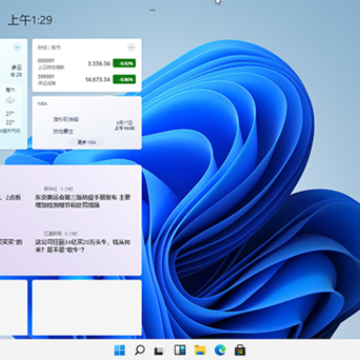Open the 000001 stock index row
This screenshot has height=360, width=360.
tap(87, 64)
